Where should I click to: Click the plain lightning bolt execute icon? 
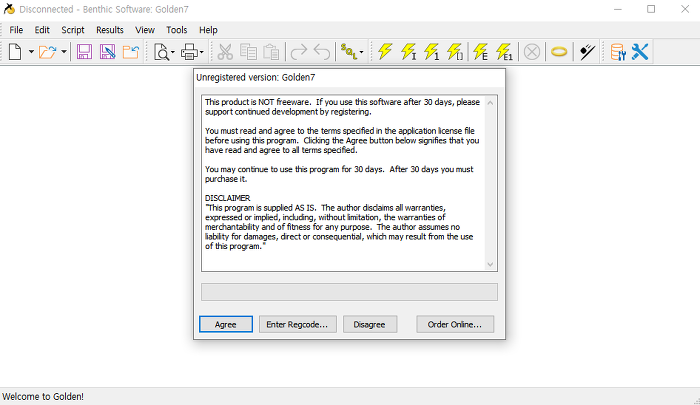click(x=385, y=52)
